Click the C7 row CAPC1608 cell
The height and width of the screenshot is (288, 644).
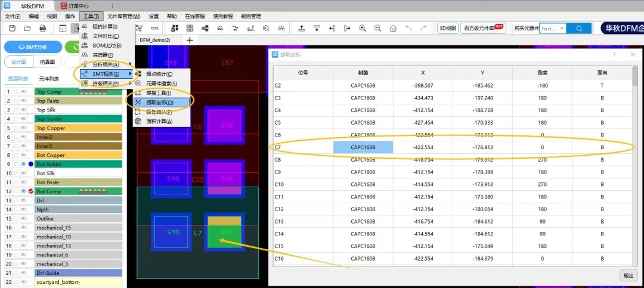363,147
